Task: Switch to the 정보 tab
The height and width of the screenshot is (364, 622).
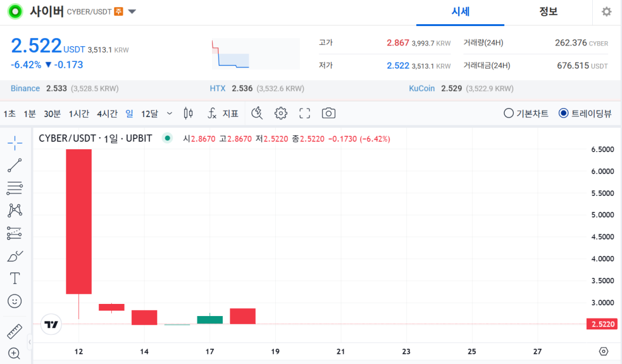Action: click(x=548, y=12)
